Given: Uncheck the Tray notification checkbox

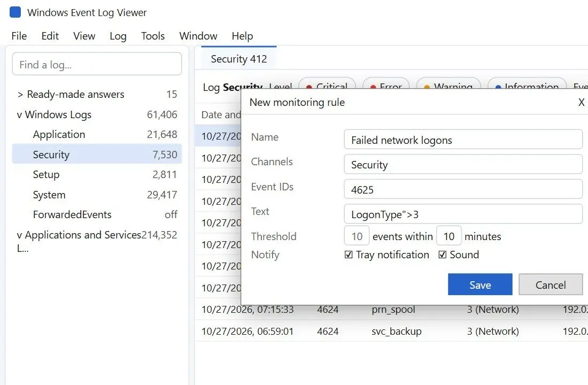Looking at the screenshot, I should [x=349, y=255].
